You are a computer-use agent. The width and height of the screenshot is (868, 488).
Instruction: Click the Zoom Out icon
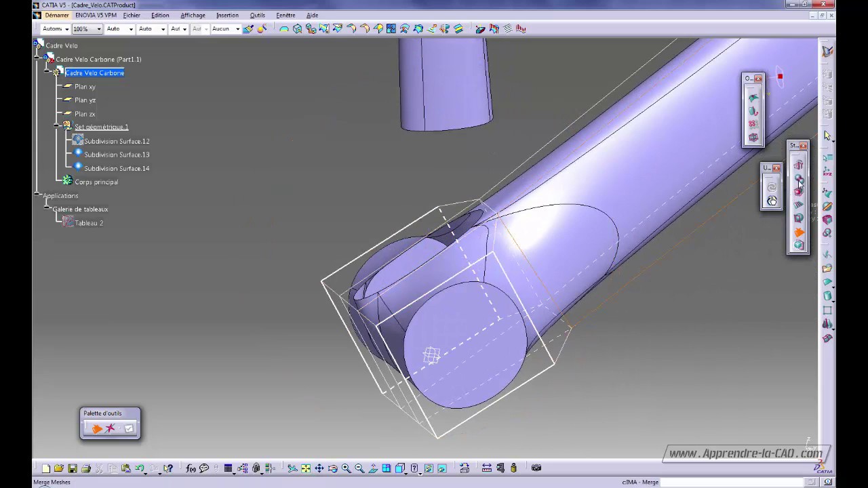[360, 468]
